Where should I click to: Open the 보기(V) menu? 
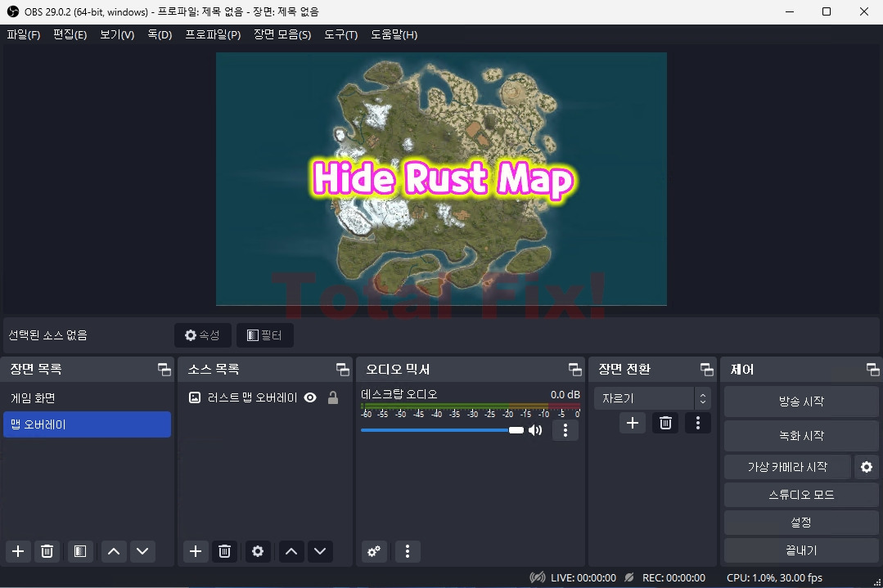click(117, 35)
